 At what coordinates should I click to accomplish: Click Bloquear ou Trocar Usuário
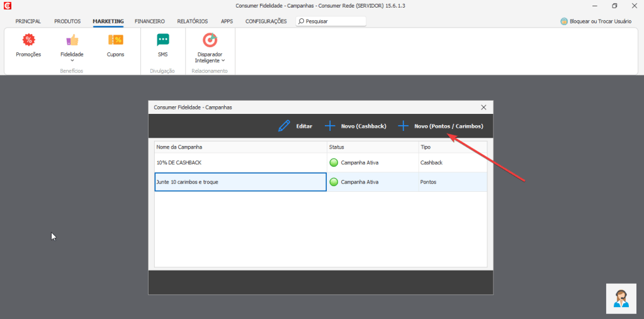(x=601, y=21)
